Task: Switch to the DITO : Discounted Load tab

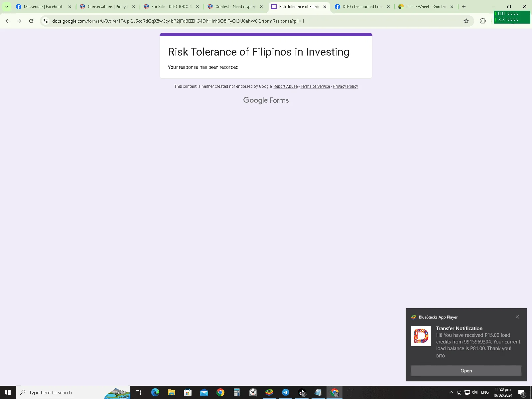Action: coord(362,7)
